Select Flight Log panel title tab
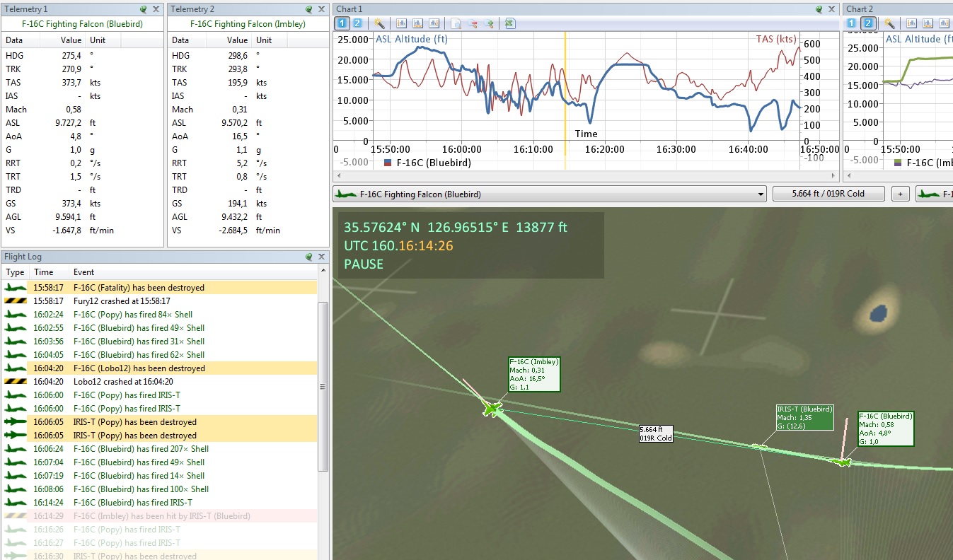This screenshot has height=560, width=953. tap(23, 257)
